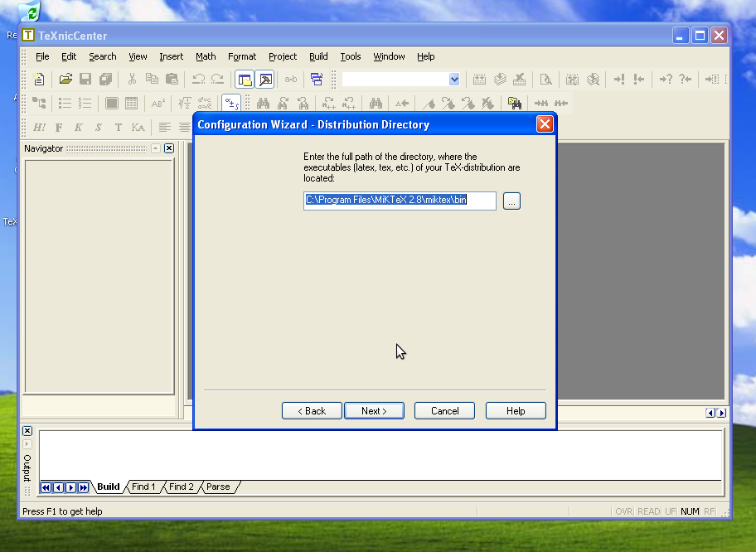The width and height of the screenshot is (756, 552).
Task: Toggle the math symbols alpha-plus-minus icon
Action: [x=231, y=103]
